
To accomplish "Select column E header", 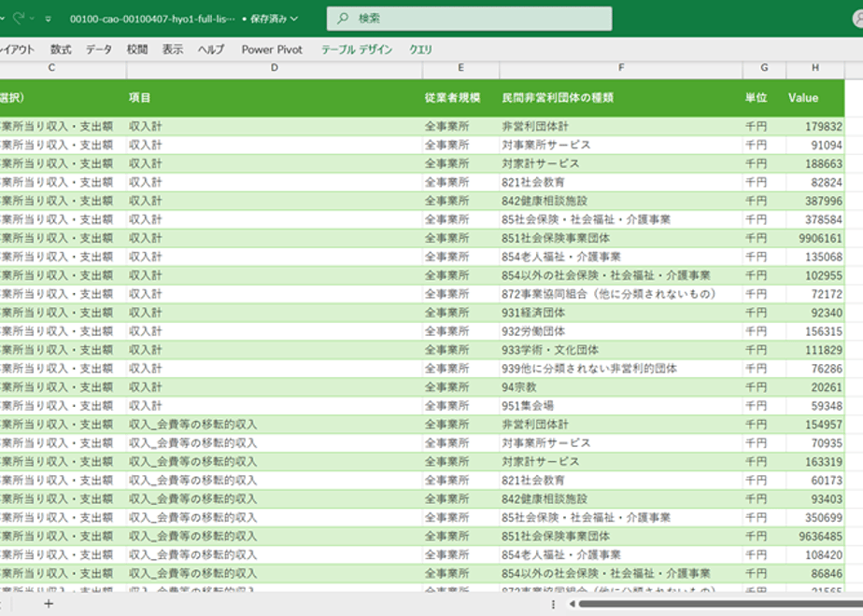I will (460, 67).
